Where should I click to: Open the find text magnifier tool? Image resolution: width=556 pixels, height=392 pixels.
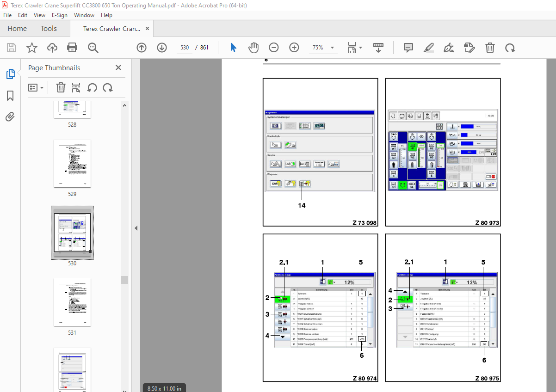pos(93,48)
